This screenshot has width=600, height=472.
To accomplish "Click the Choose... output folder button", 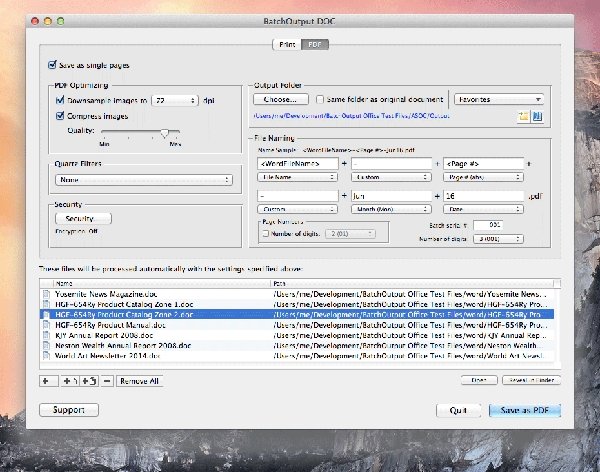I will tap(280, 99).
